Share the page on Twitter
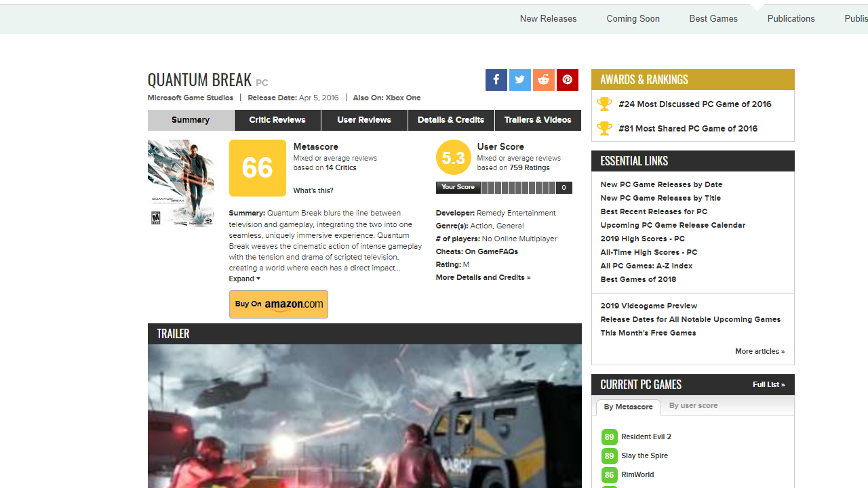Image resolution: width=868 pixels, height=488 pixels. 520,80
